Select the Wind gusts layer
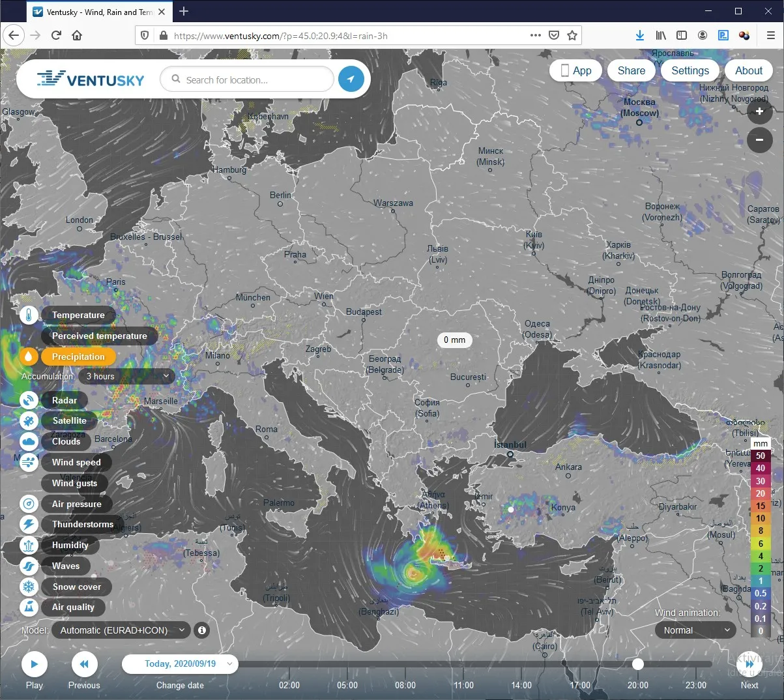The image size is (784, 700). click(75, 483)
